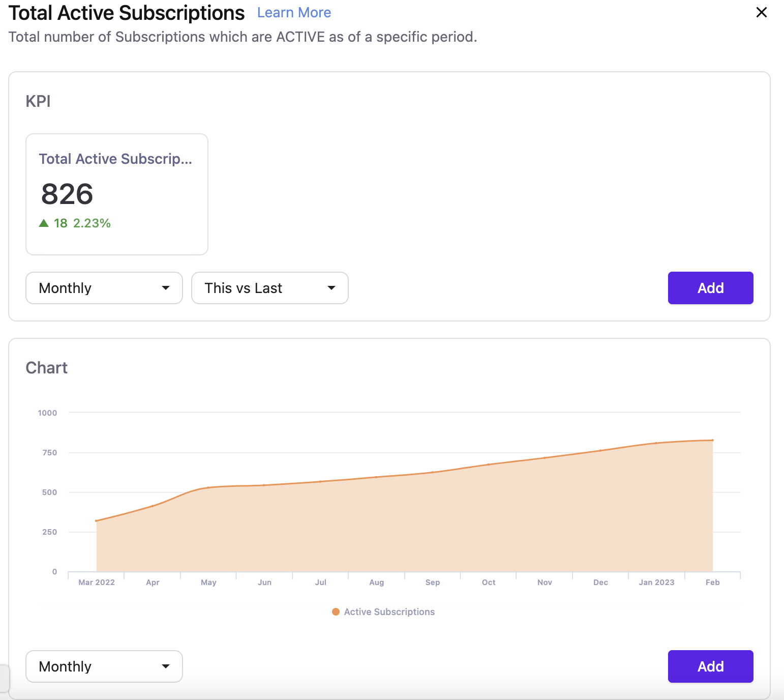Expand the Chart Monthly period dropdown
This screenshot has width=784, height=700.
[104, 666]
